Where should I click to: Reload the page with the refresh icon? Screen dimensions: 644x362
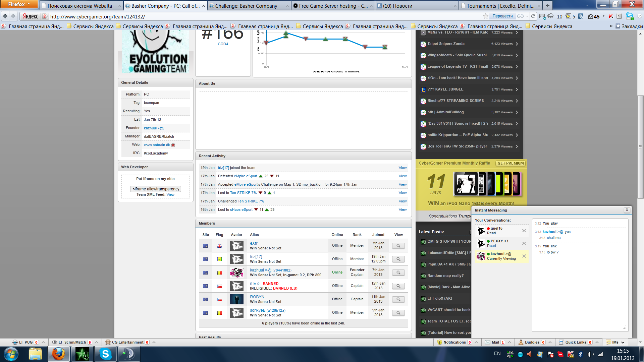533,16
